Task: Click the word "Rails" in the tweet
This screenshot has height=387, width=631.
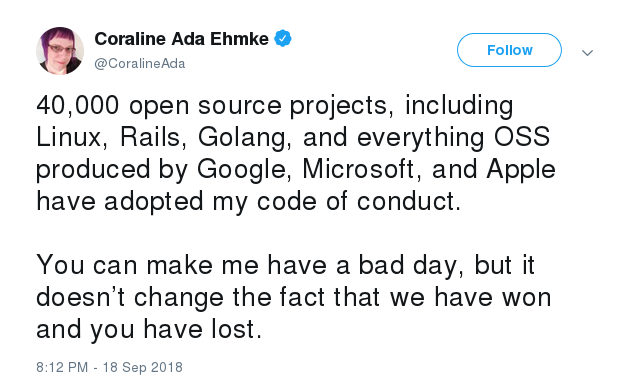Action: [150, 137]
